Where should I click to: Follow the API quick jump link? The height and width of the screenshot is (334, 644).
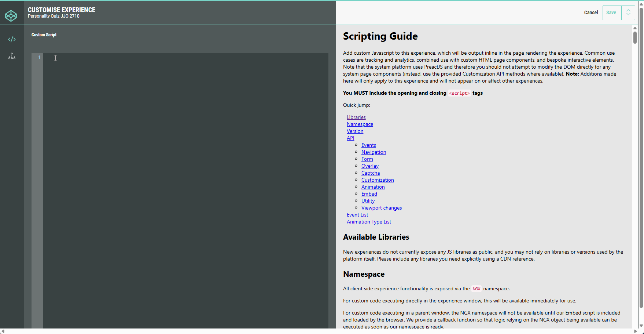350,138
